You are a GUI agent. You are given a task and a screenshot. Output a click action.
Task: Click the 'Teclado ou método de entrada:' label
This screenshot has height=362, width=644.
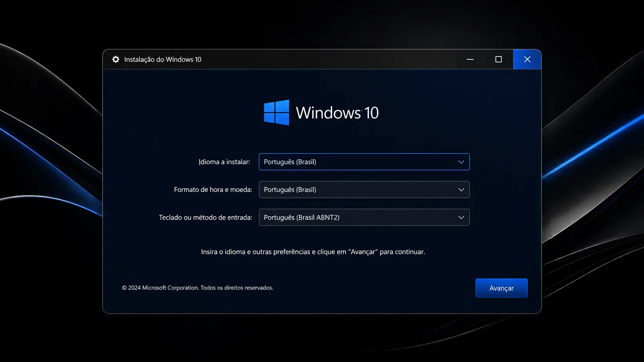coord(205,217)
